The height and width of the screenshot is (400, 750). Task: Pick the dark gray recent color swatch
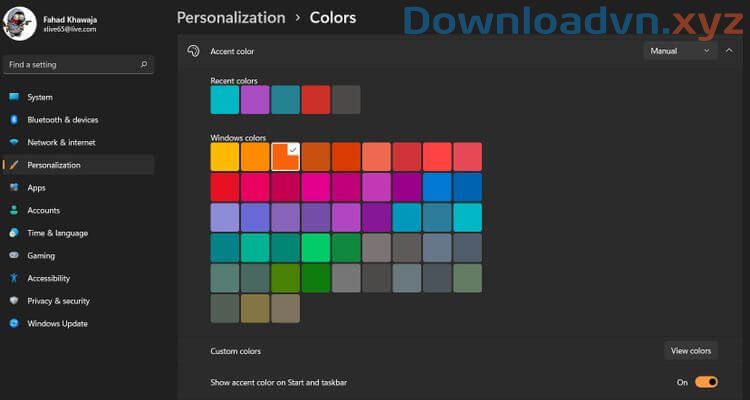coord(346,100)
